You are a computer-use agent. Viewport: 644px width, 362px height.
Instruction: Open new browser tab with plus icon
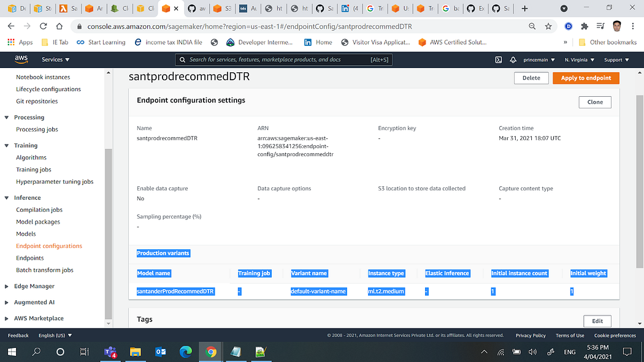point(524,8)
